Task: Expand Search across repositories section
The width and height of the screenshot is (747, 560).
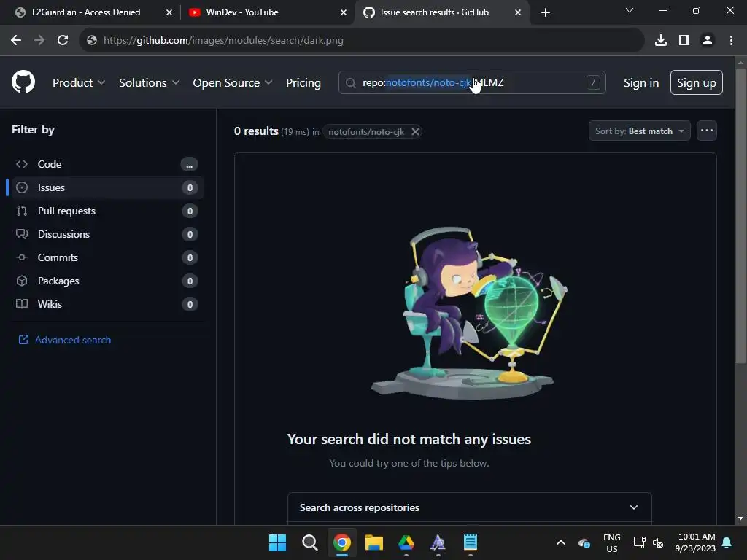Action: 469,507
